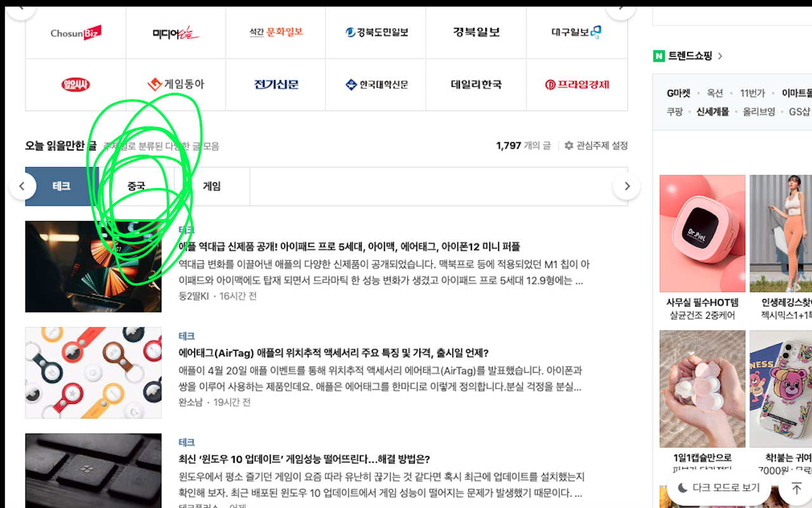The height and width of the screenshot is (508, 812).
Task: Open the 전기신문 logo
Action: click(276, 84)
